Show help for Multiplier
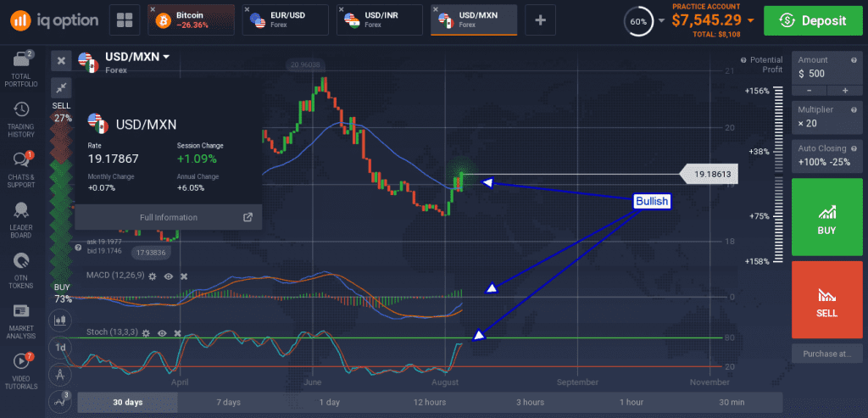The image size is (868, 418). (854, 109)
